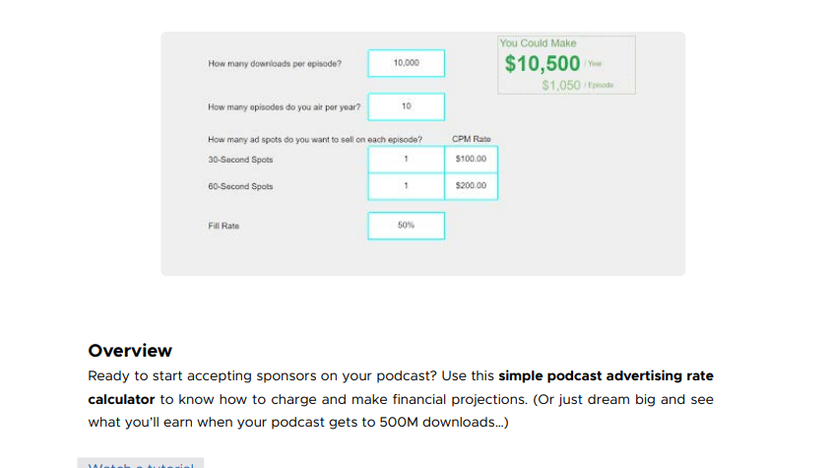The height and width of the screenshot is (468, 830).
Task: Click the "How many downloads per episode?" label
Action: (x=274, y=63)
